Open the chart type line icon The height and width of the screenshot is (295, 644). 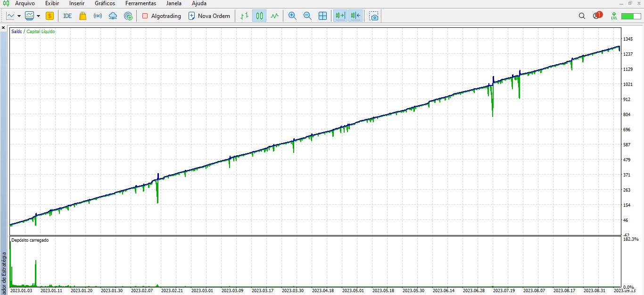tap(11, 16)
